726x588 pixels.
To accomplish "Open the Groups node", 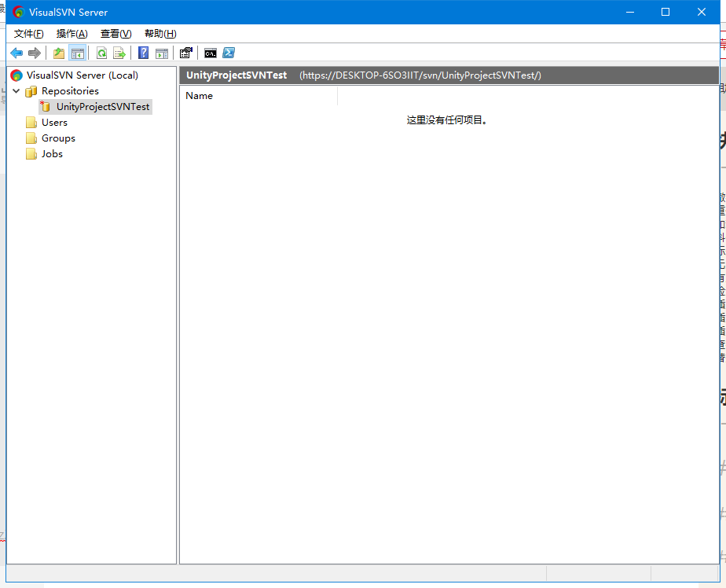I will [57, 138].
